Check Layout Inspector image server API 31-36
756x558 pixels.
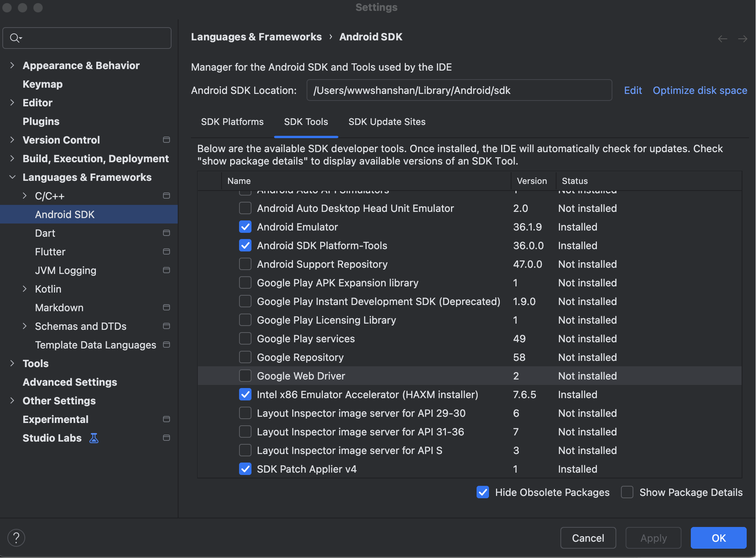245,432
